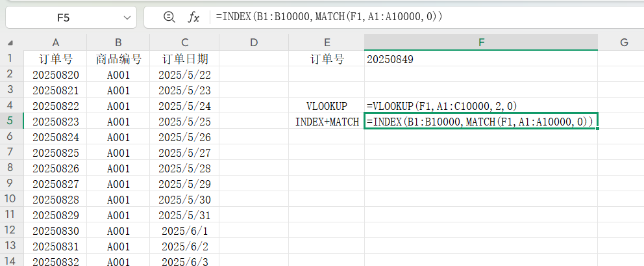The width and height of the screenshot is (644, 266).
Task: Click the cell with order number 20250825
Action: point(55,152)
